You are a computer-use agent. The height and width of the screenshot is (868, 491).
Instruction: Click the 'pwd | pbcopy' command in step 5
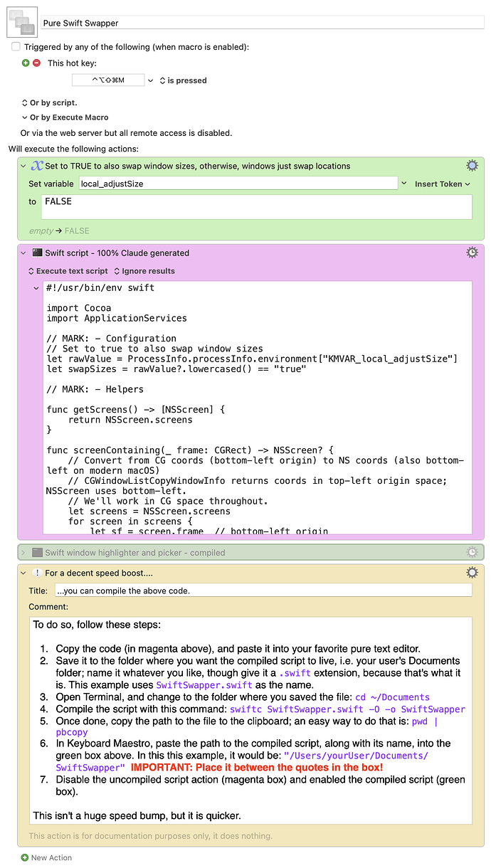247,726
